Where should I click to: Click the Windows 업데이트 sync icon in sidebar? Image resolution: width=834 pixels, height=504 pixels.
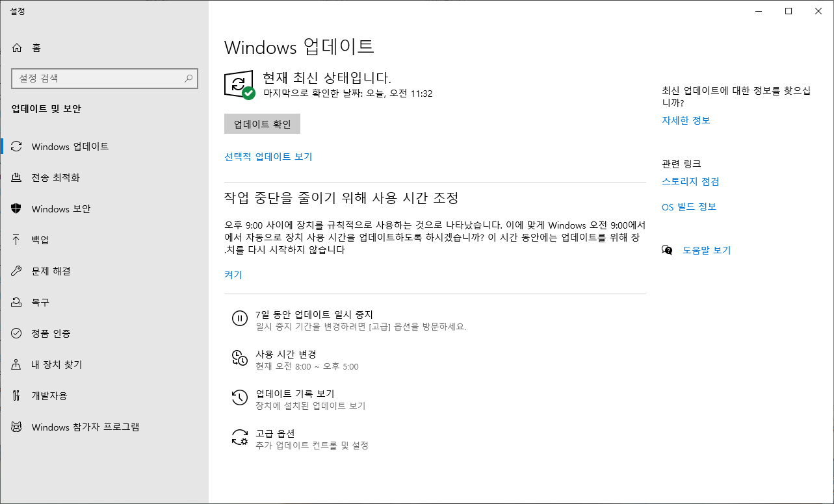(17, 147)
